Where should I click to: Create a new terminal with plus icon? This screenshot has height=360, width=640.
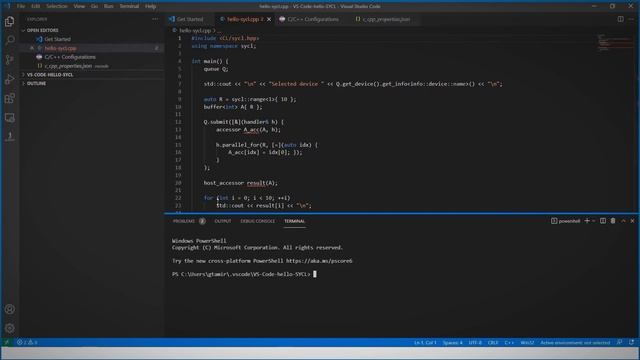pos(587,221)
